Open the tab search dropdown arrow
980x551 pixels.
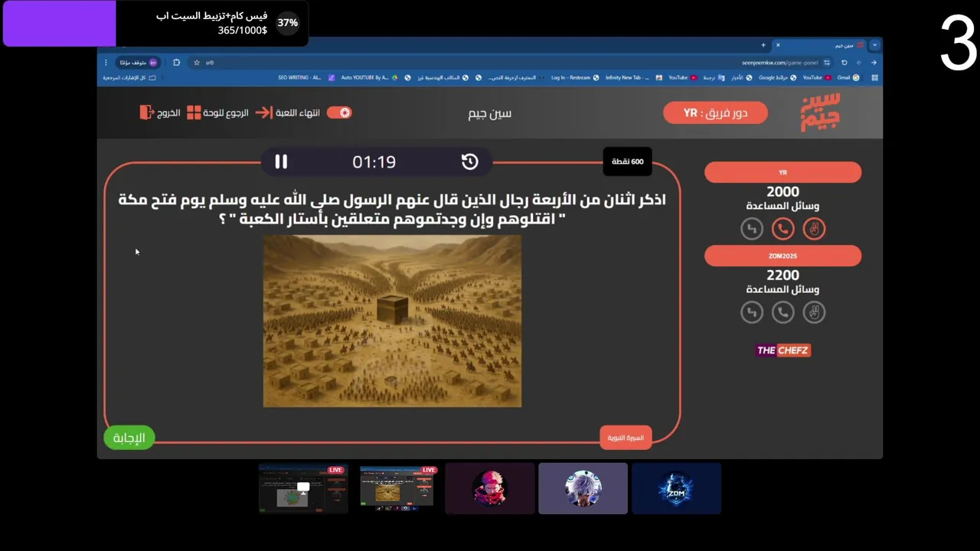pos(874,45)
